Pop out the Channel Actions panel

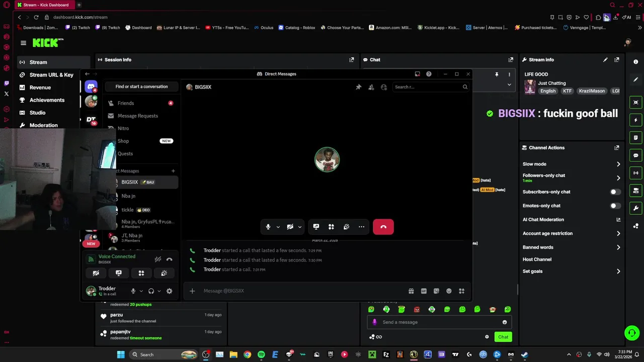pyautogui.click(x=616, y=148)
